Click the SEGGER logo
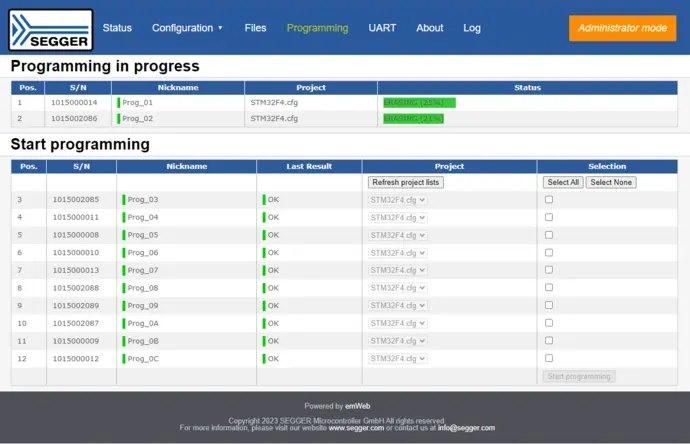The width and height of the screenshot is (690, 444). click(50, 29)
